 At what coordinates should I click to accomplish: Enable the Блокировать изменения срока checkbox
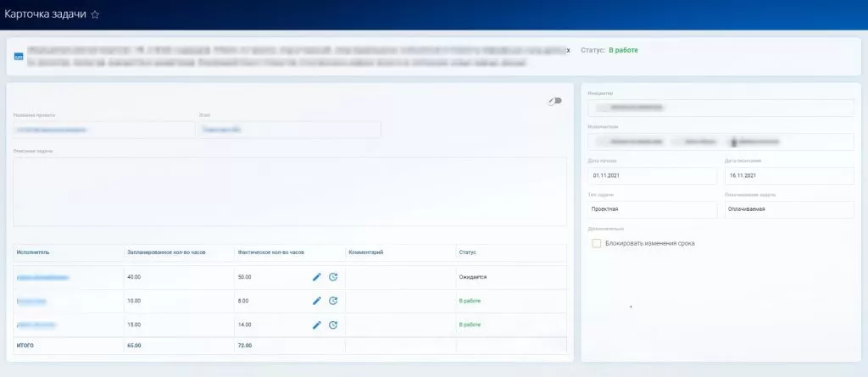pos(597,243)
